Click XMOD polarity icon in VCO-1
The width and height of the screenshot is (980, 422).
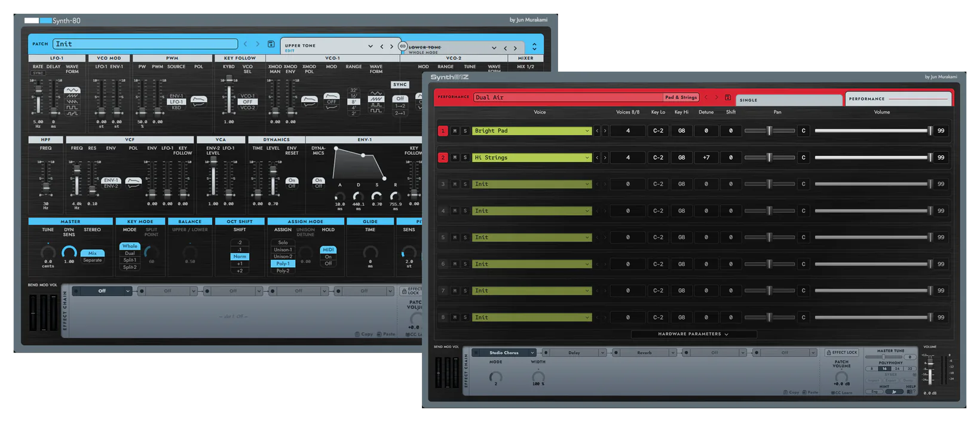click(310, 101)
